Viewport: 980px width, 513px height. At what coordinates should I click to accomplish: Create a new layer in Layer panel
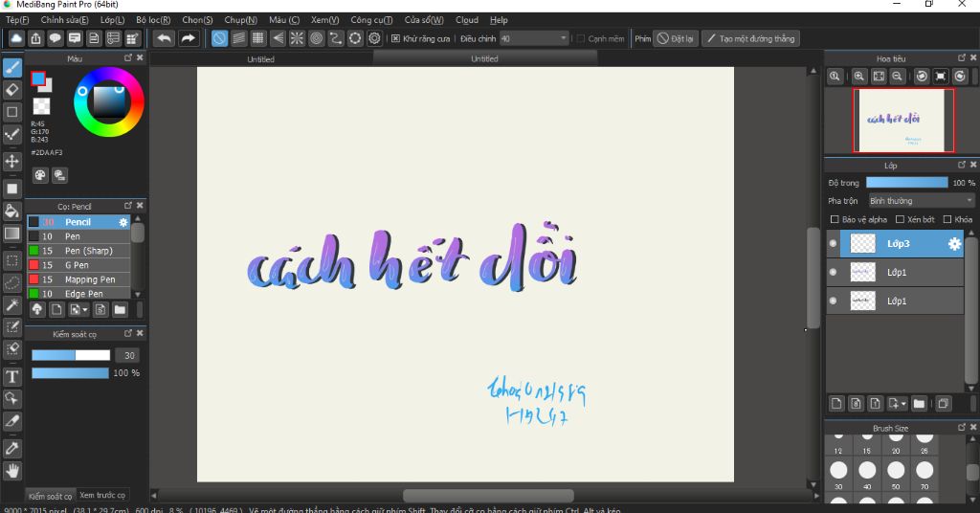pos(836,404)
